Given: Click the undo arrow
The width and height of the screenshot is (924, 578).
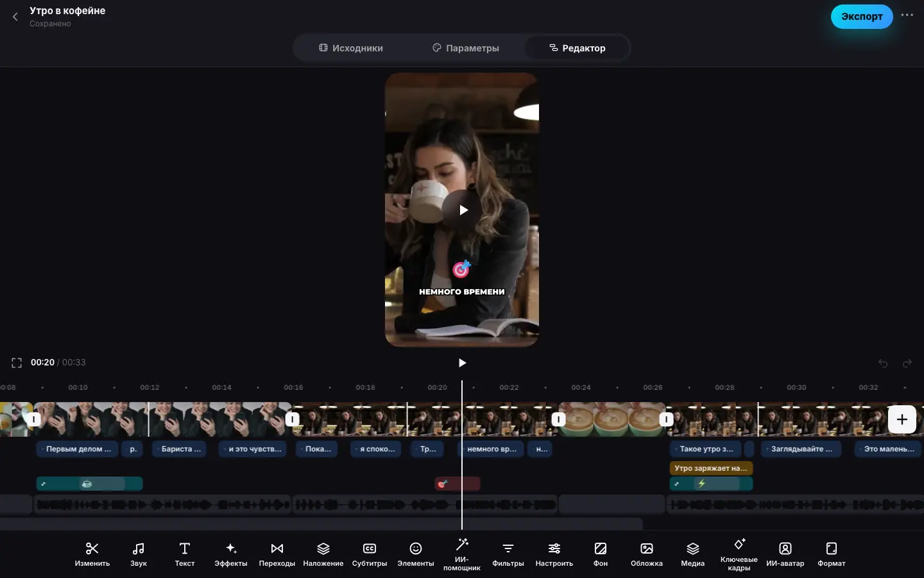Looking at the screenshot, I should [x=883, y=363].
